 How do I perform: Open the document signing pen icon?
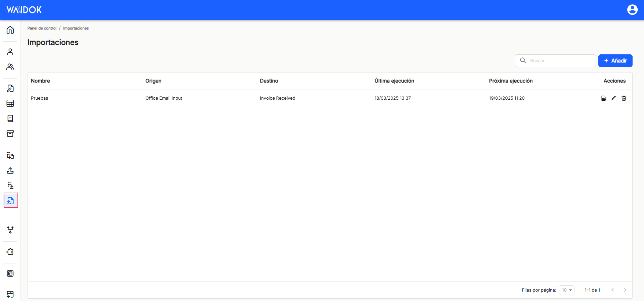[10, 88]
